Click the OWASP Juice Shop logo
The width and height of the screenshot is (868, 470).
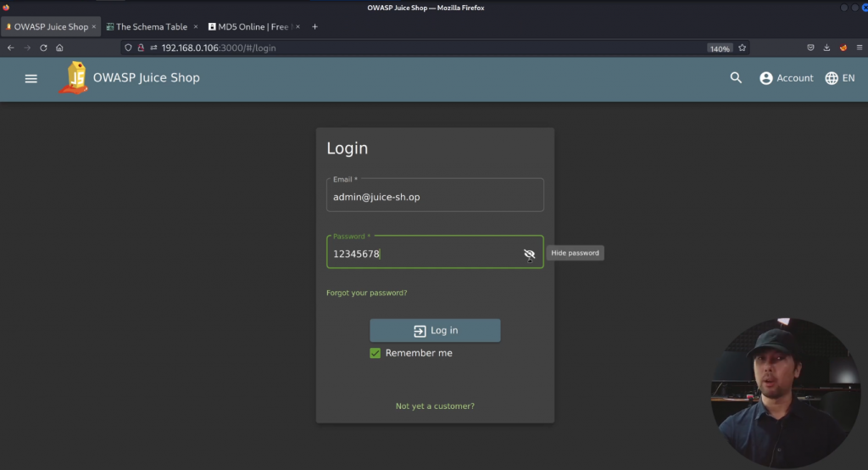pos(75,77)
